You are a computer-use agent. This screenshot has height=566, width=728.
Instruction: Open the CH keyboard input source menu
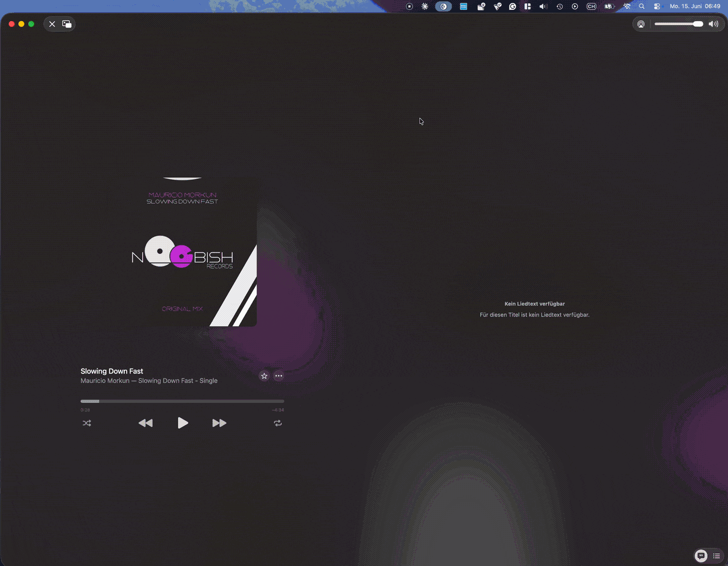click(592, 6)
